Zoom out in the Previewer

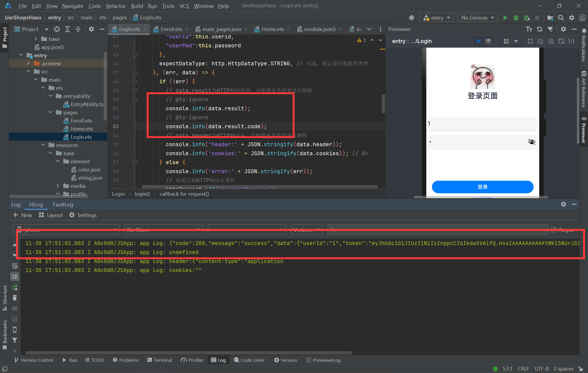(541, 41)
